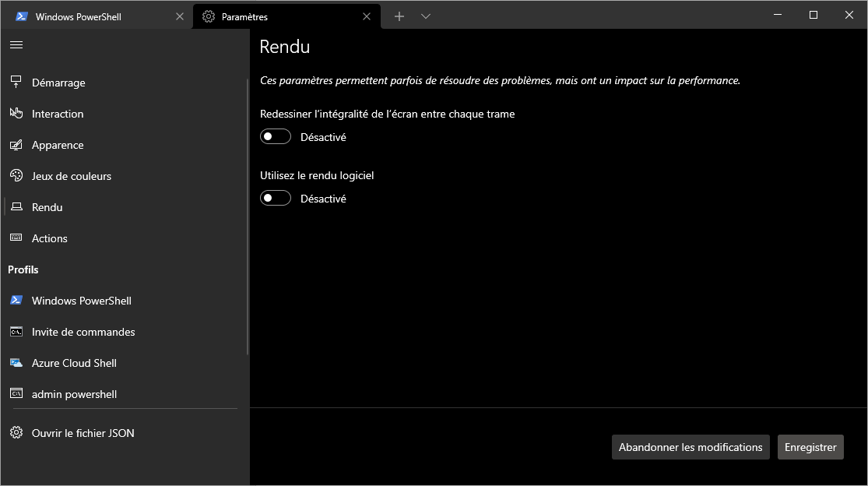Click the sidebar vertical scrollbar
The height and width of the screenshot is (486, 868).
coord(248,234)
